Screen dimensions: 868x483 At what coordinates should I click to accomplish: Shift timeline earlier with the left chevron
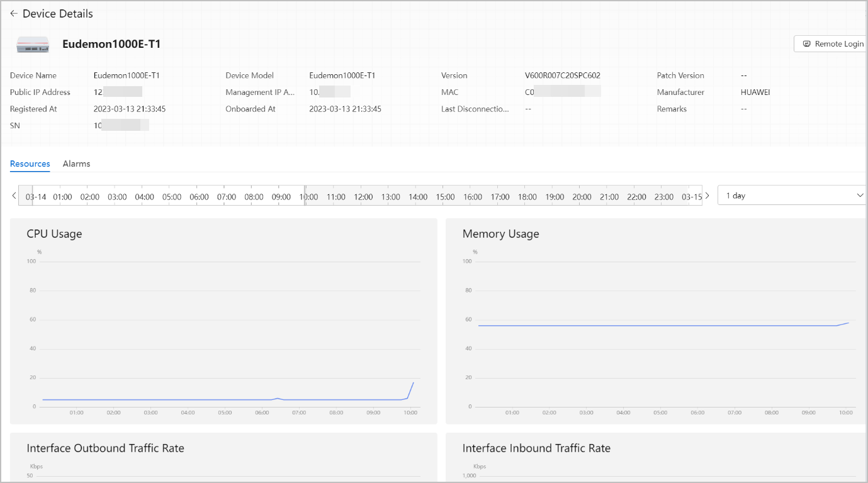[14, 196]
